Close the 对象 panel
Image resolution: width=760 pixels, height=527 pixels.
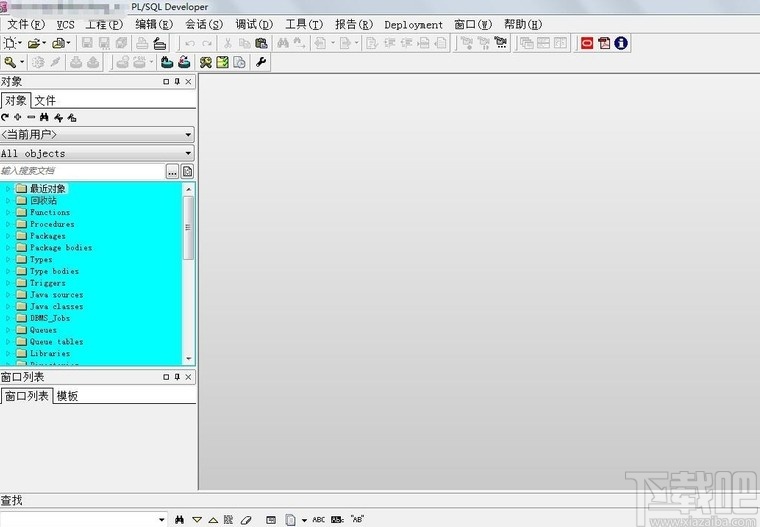point(188,81)
